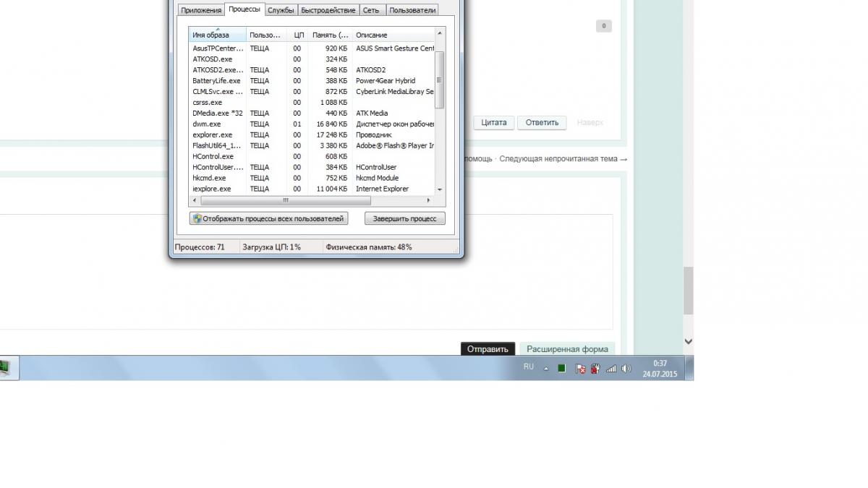
Task: Select the explorer.exe process
Action: point(312,134)
